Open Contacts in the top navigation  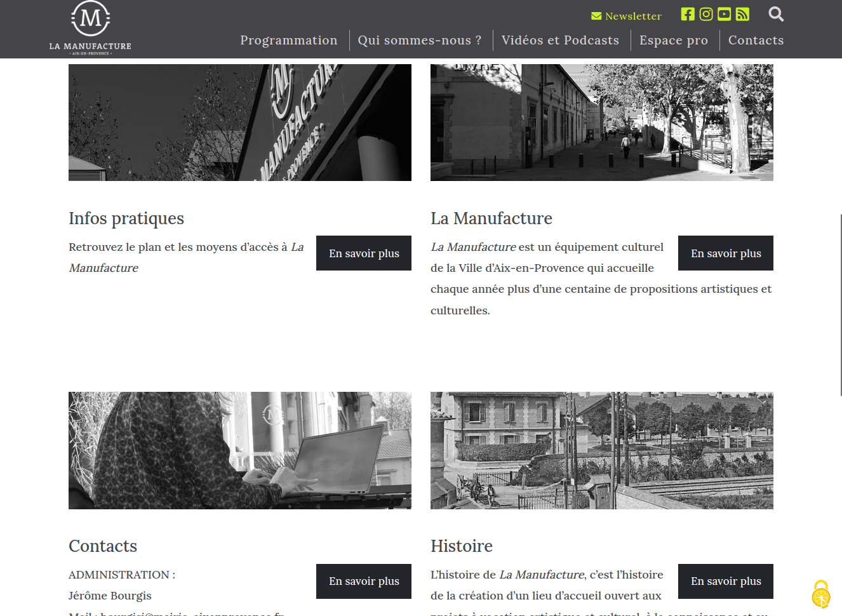[756, 40]
